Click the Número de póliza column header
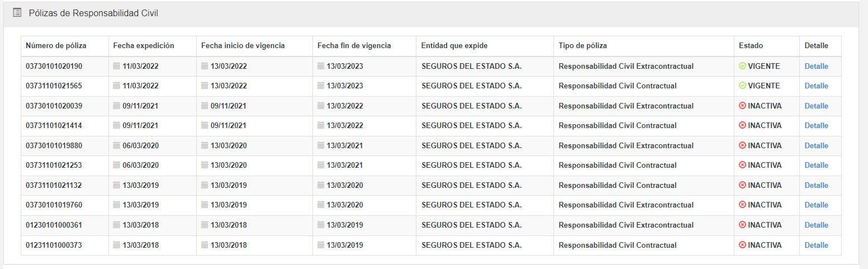 [56, 46]
